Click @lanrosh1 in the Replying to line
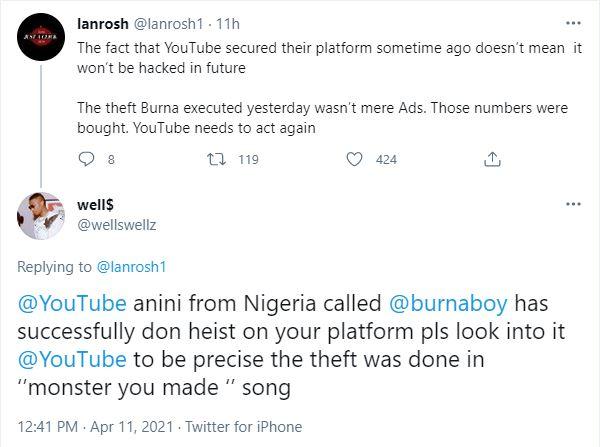 coord(131,267)
